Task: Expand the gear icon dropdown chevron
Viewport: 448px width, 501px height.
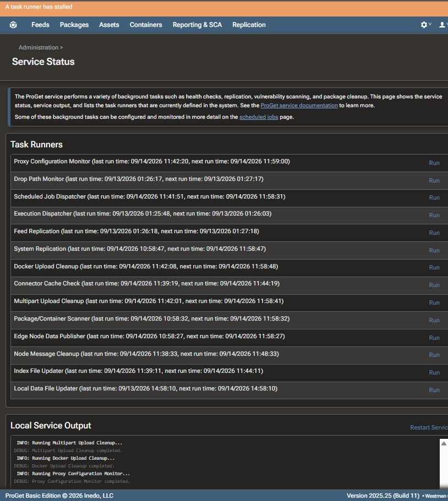Action: tap(430, 24)
